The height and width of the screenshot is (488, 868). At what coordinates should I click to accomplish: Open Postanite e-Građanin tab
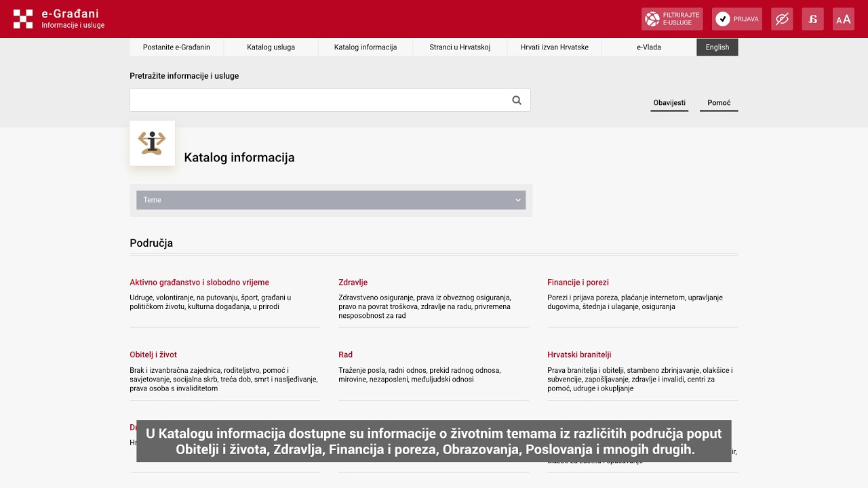point(176,47)
